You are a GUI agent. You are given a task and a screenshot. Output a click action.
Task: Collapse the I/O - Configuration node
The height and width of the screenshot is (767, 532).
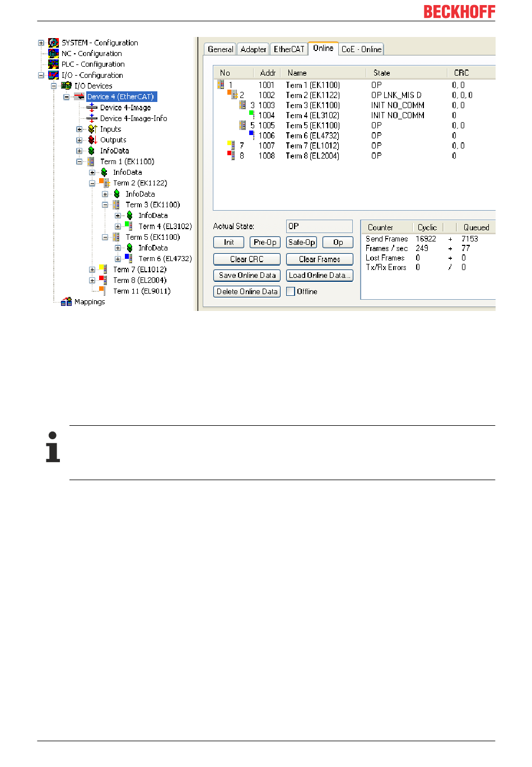pyautogui.click(x=41, y=75)
